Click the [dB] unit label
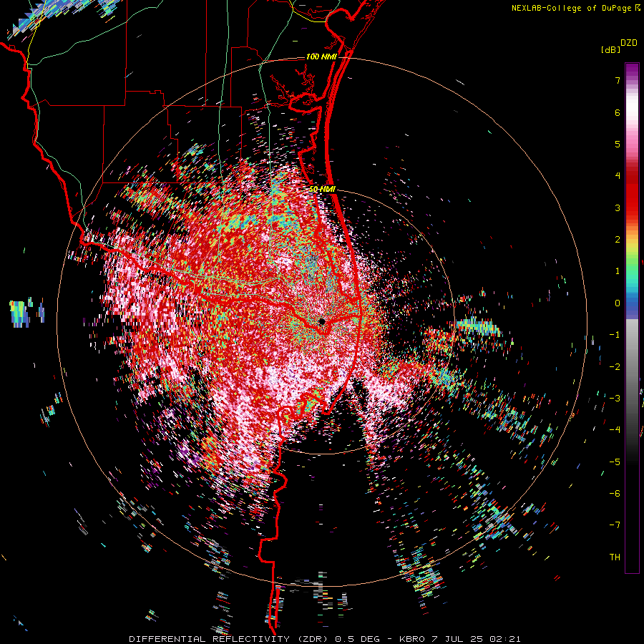644x644 pixels. point(610,49)
